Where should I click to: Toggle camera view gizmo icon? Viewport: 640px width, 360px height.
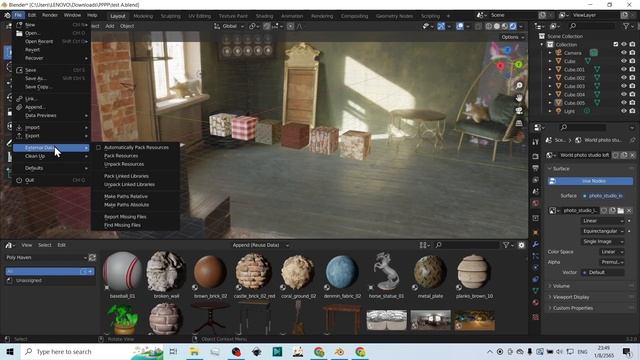coord(519,111)
